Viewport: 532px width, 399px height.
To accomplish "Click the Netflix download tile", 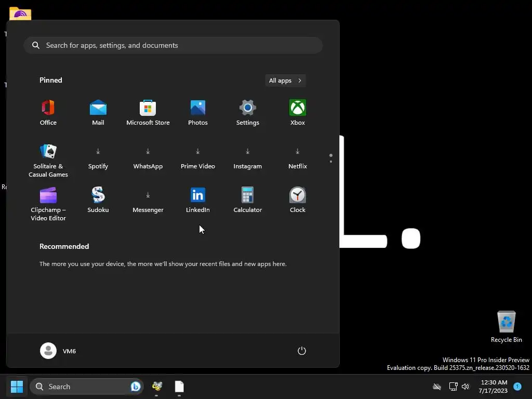I will (298, 158).
